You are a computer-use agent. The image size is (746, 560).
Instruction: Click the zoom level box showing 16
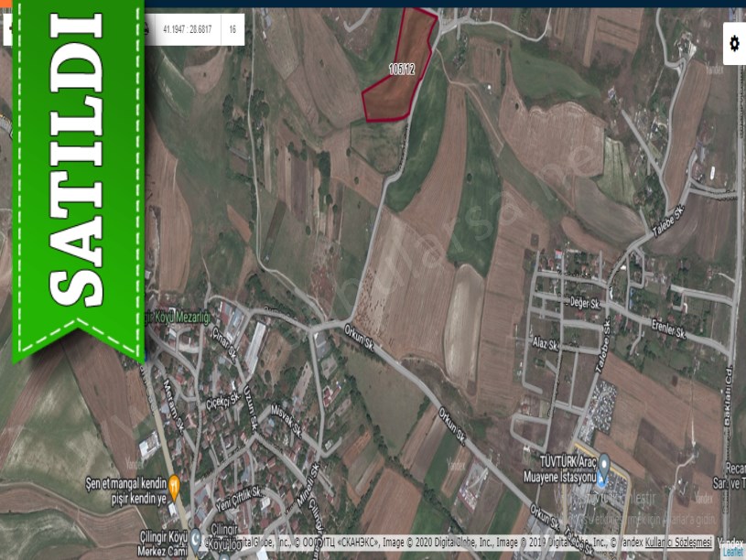[232, 30]
